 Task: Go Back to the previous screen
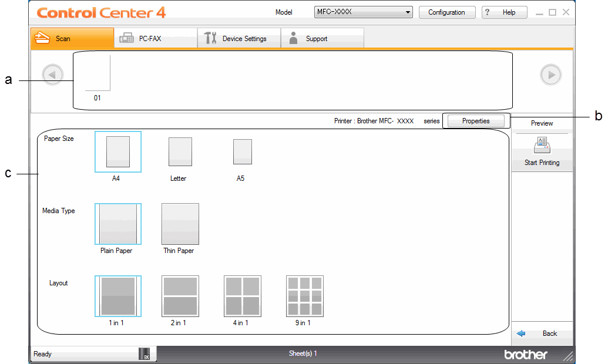click(542, 333)
